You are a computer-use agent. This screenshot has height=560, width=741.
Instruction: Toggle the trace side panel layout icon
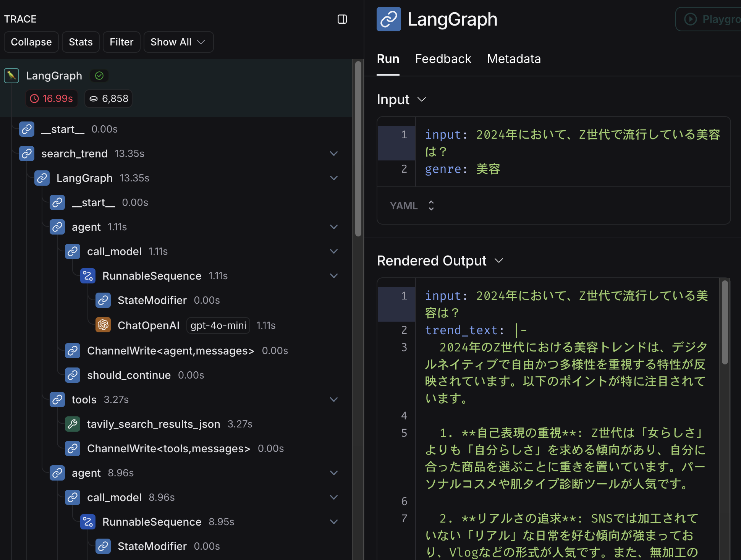point(342,19)
